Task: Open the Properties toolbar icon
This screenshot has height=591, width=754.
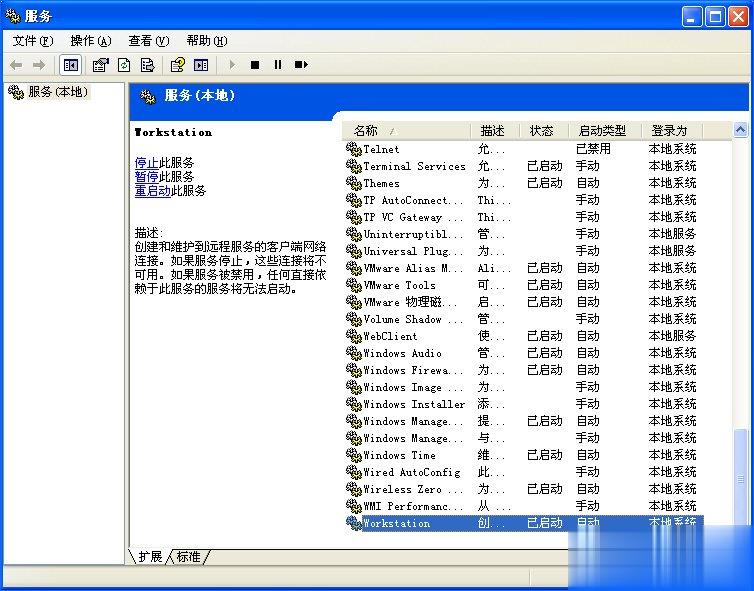Action: point(101,64)
